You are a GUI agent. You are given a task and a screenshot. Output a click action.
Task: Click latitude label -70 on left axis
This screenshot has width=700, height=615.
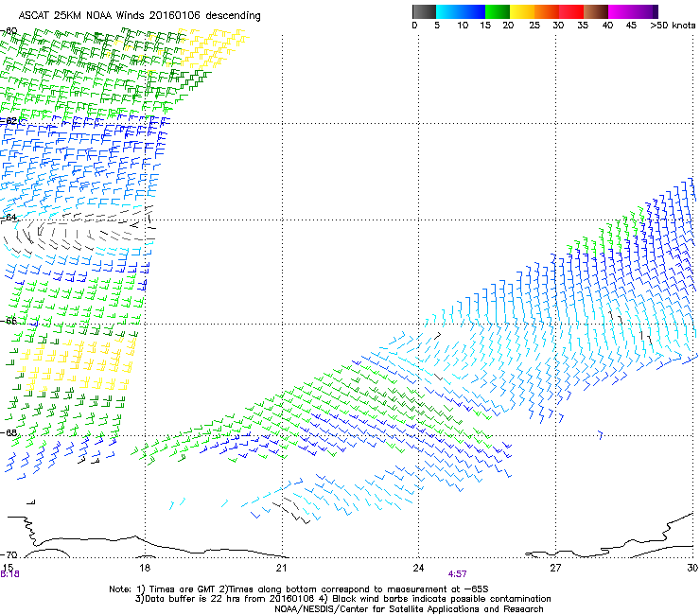(x=9, y=555)
